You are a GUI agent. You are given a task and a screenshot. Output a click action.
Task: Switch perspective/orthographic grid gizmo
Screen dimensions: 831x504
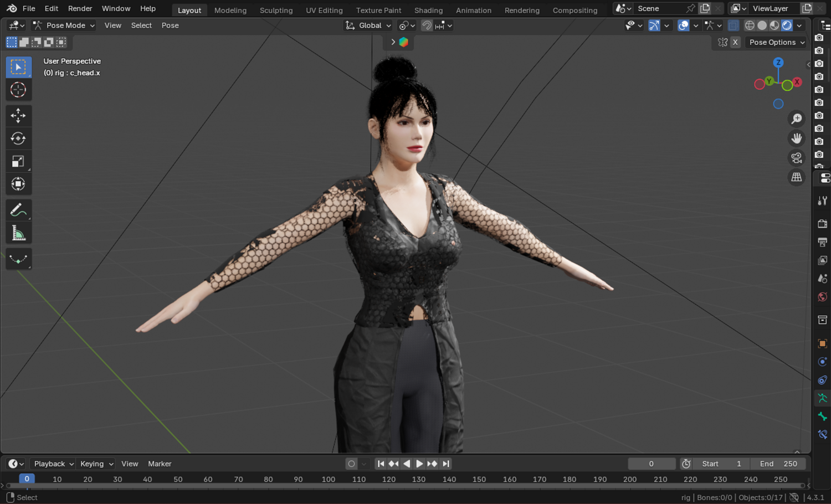[x=797, y=177]
